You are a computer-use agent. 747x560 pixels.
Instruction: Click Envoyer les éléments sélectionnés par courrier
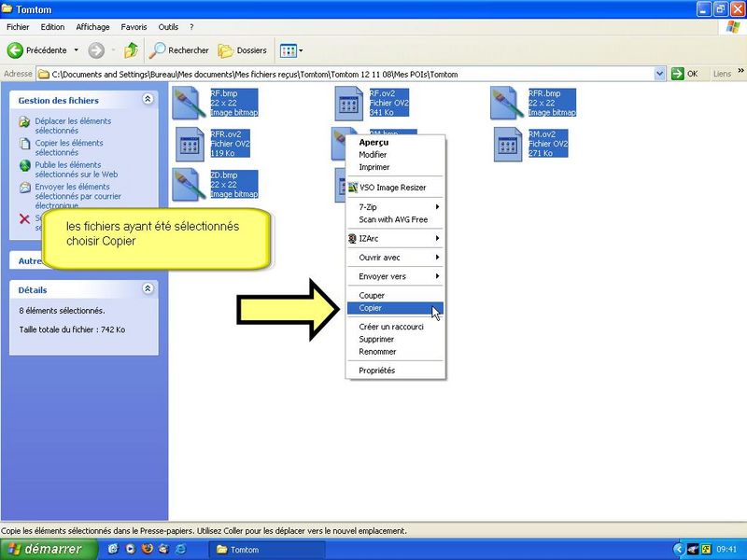click(x=78, y=196)
